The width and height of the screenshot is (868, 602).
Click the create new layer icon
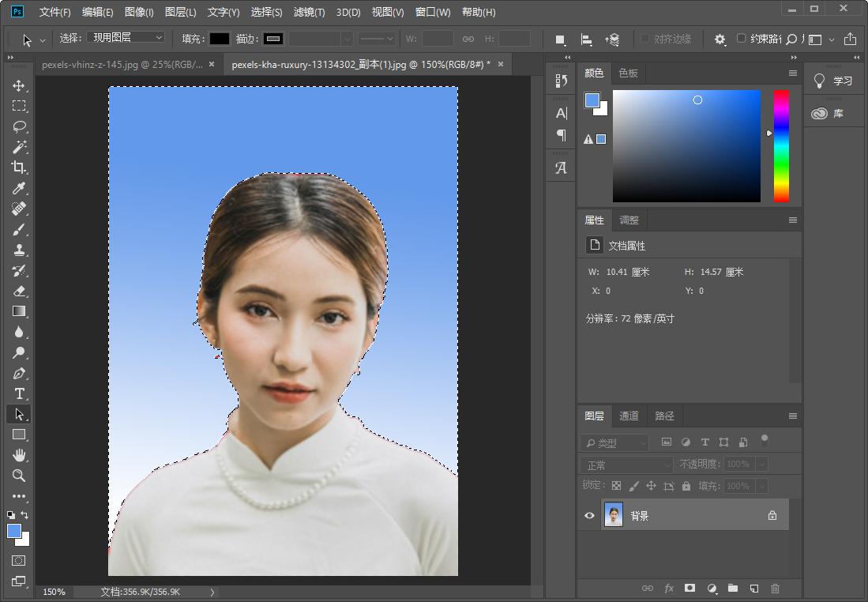[x=753, y=589]
